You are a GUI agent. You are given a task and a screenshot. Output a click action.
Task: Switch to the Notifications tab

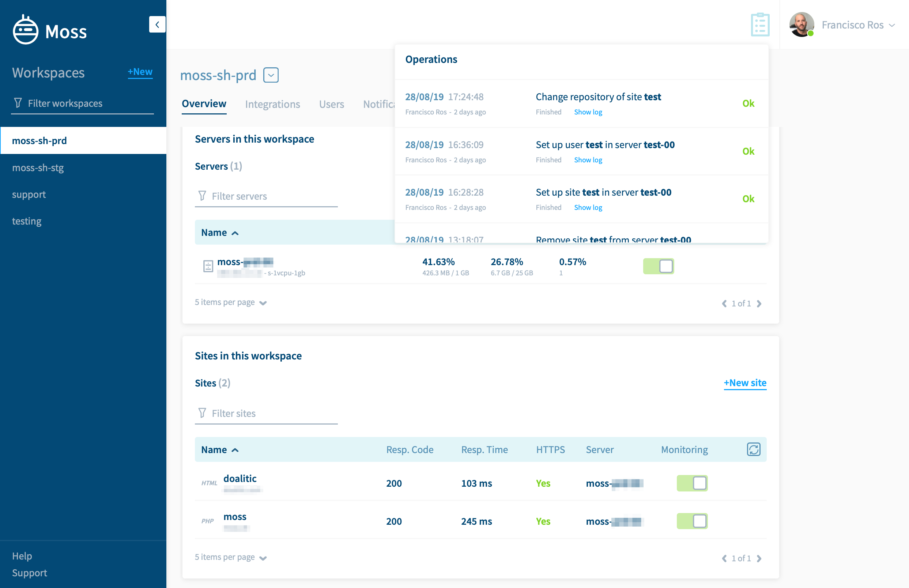pyautogui.click(x=379, y=104)
